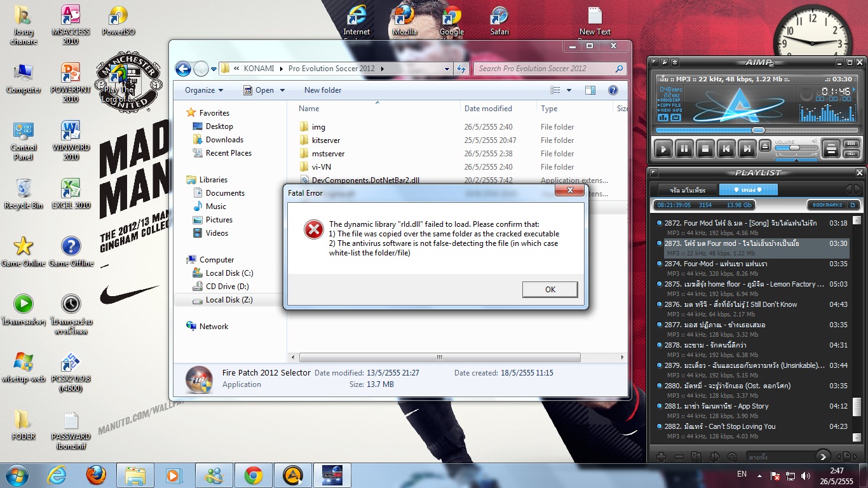Skip to next track in AIMP
Image resolution: width=868 pixels, height=488 pixels.
click(747, 150)
